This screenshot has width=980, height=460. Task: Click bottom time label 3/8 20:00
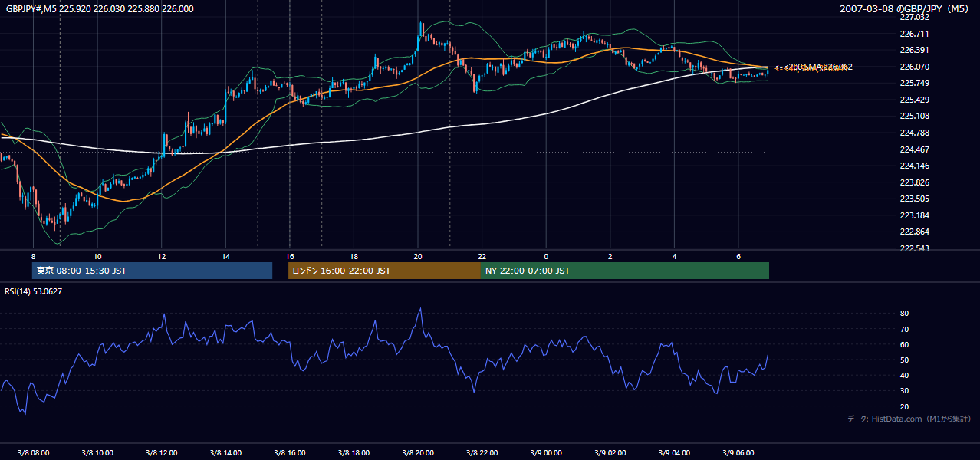418,453
